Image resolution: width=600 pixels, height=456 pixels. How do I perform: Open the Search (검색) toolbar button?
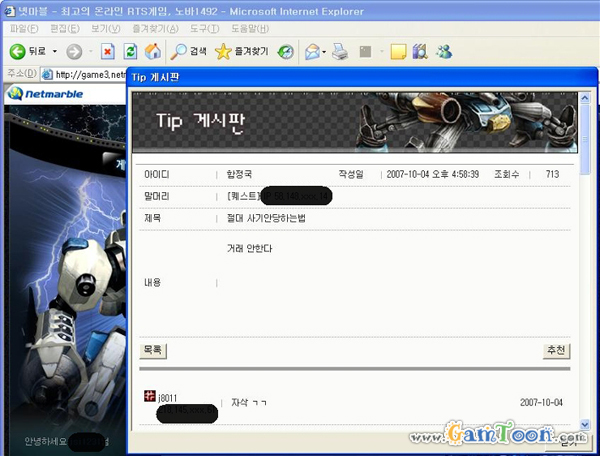188,51
